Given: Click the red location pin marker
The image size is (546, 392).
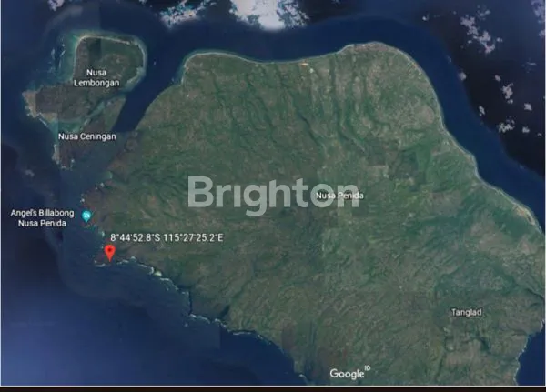Looking at the screenshot, I should click(x=108, y=252).
